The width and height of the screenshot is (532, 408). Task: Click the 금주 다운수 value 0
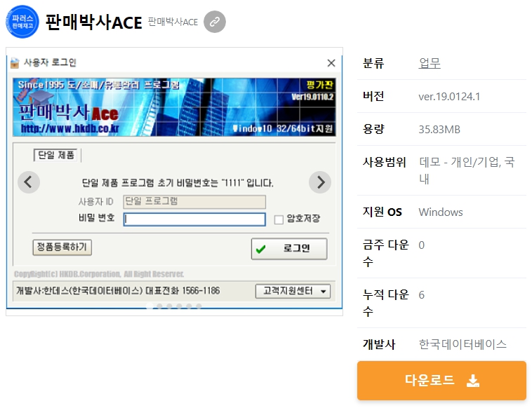(421, 245)
